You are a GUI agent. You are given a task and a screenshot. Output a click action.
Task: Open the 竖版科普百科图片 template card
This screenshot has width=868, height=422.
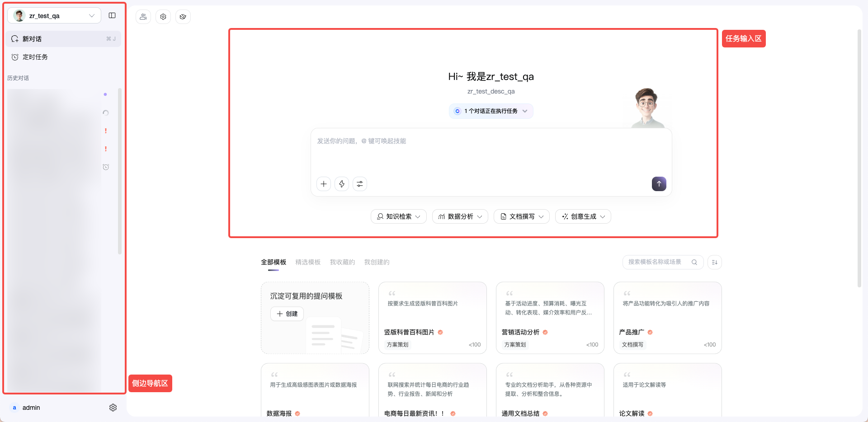point(433,318)
